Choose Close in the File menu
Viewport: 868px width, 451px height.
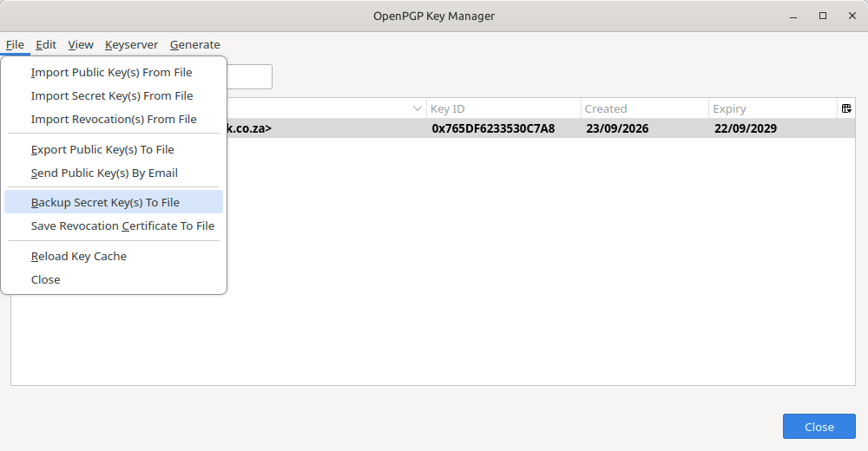(114, 279)
